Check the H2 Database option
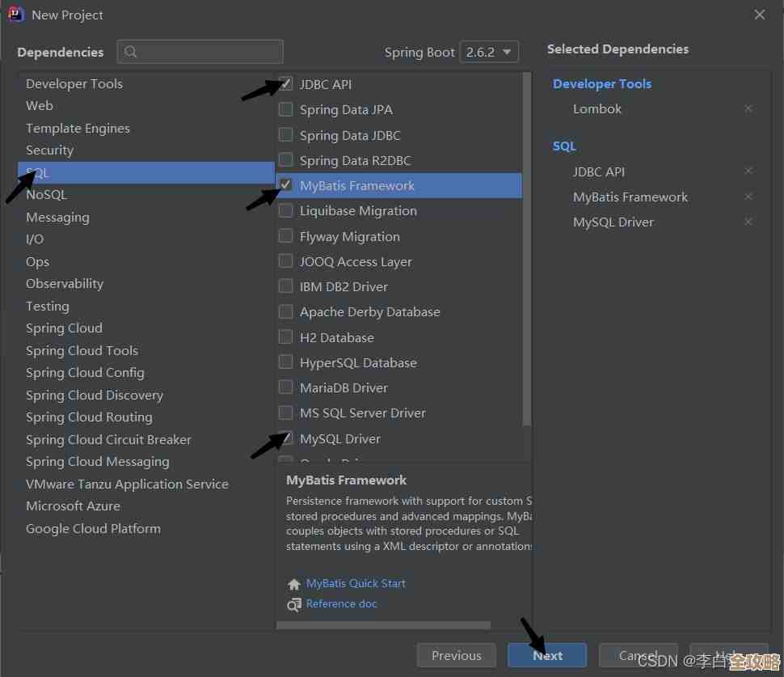 point(286,337)
